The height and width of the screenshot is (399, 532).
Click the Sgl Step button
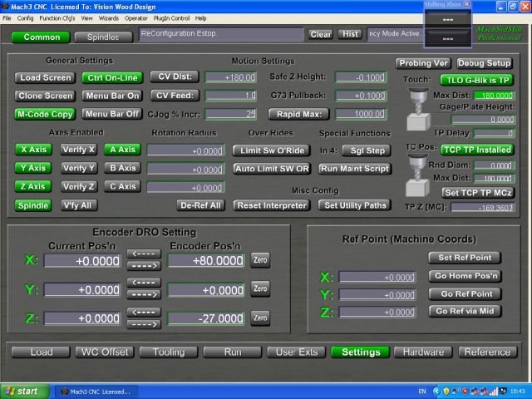tap(367, 150)
